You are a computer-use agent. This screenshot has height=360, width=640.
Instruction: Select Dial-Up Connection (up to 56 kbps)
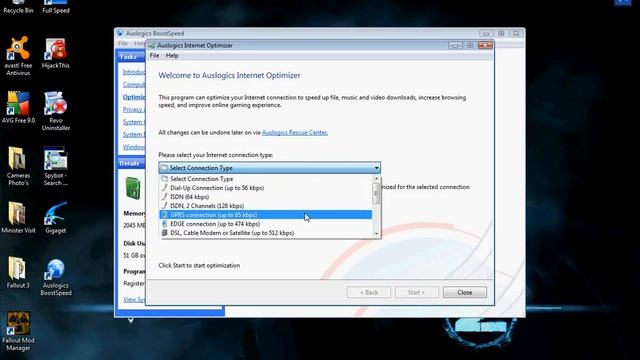(x=265, y=188)
